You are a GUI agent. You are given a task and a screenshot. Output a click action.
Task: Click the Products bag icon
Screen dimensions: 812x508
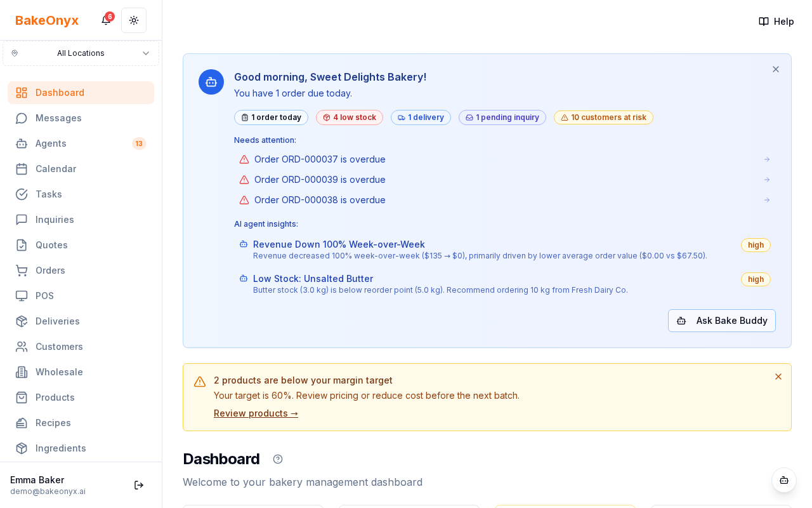coord(22,398)
